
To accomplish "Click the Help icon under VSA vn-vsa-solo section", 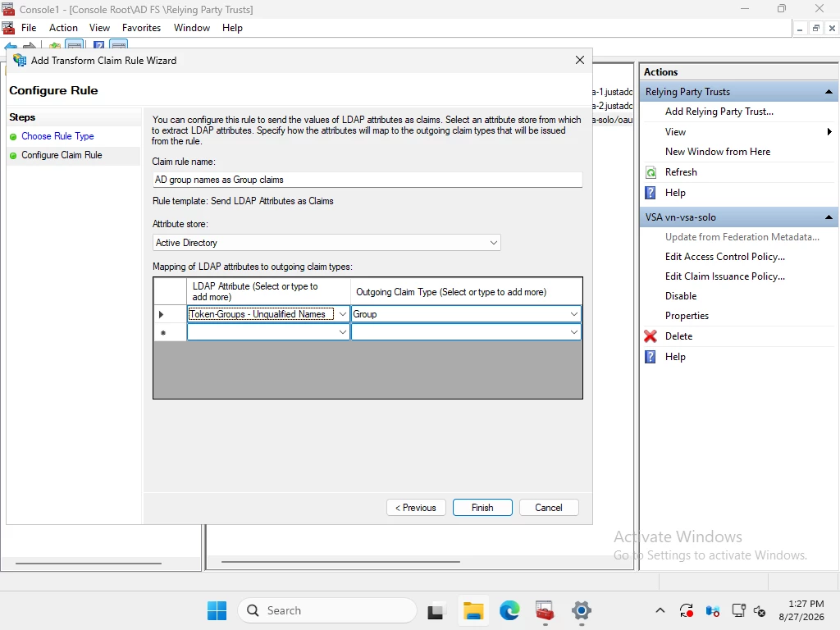I will coord(651,357).
